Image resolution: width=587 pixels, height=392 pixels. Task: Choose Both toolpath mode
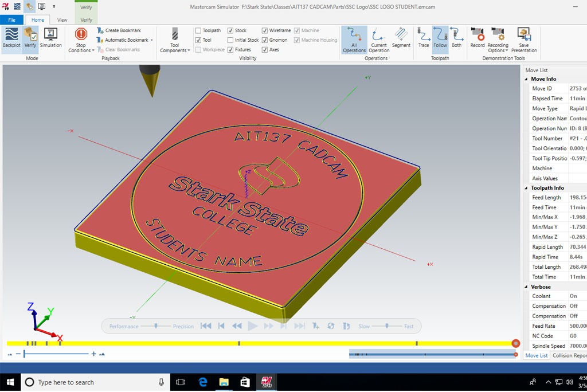[x=456, y=37]
